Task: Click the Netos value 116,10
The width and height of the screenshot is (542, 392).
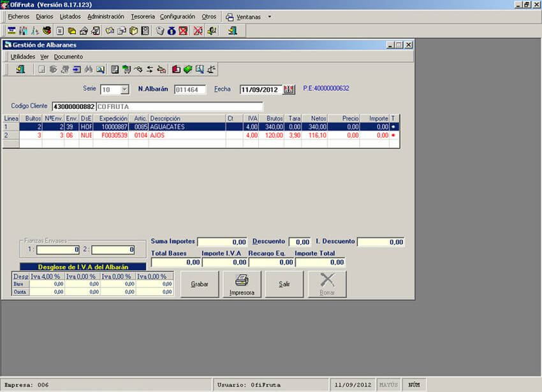Action: point(314,135)
